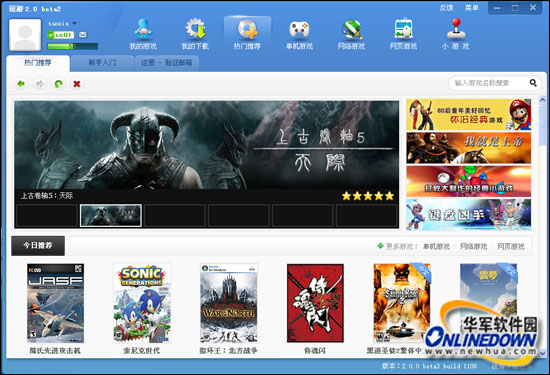Expand the username dropdown arrow
Screen dimensions: 550x375
click(x=74, y=24)
